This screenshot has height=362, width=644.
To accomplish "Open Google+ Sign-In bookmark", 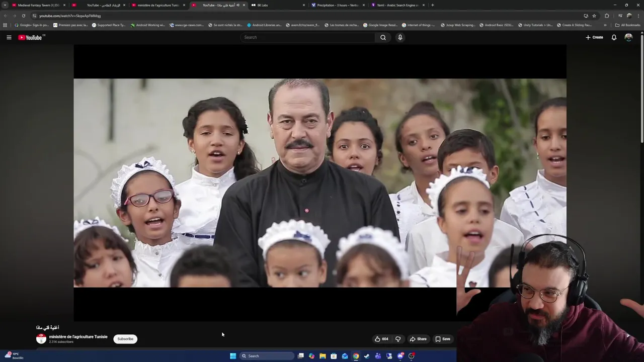I will pos(32,25).
